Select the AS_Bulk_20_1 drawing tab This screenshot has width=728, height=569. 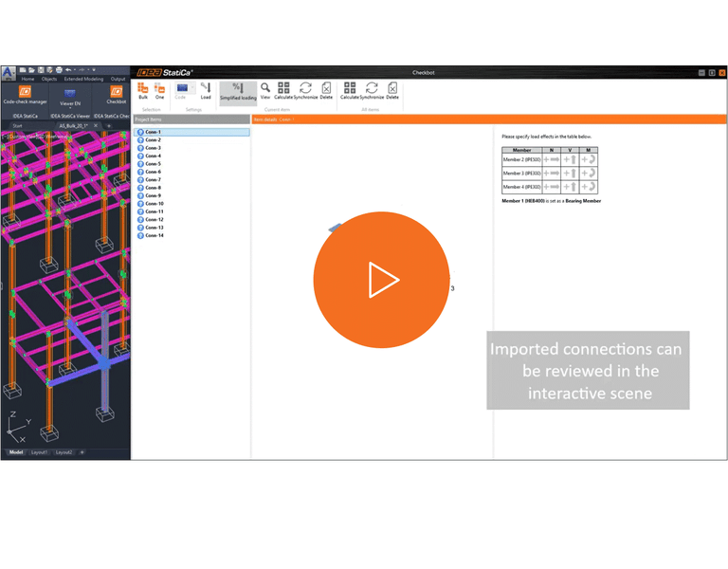[73, 126]
